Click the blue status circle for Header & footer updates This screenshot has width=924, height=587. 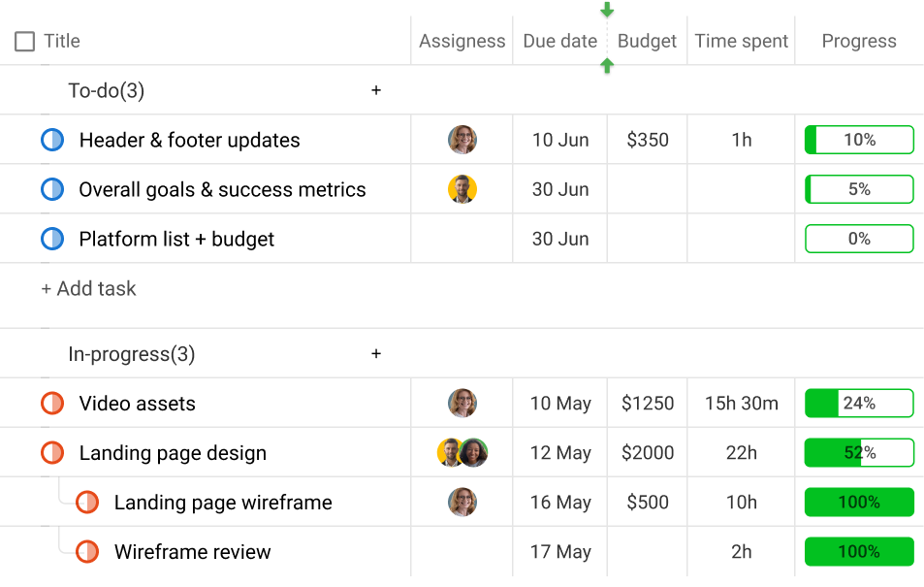click(x=52, y=140)
